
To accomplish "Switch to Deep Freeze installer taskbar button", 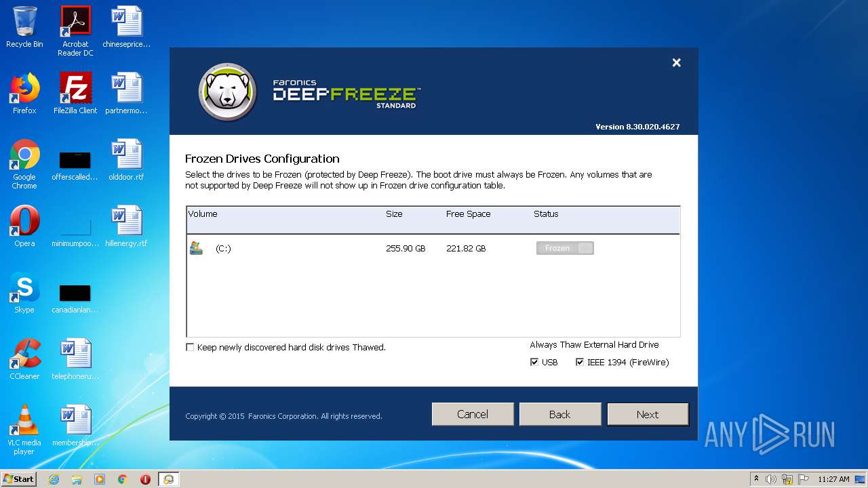I will (168, 479).
